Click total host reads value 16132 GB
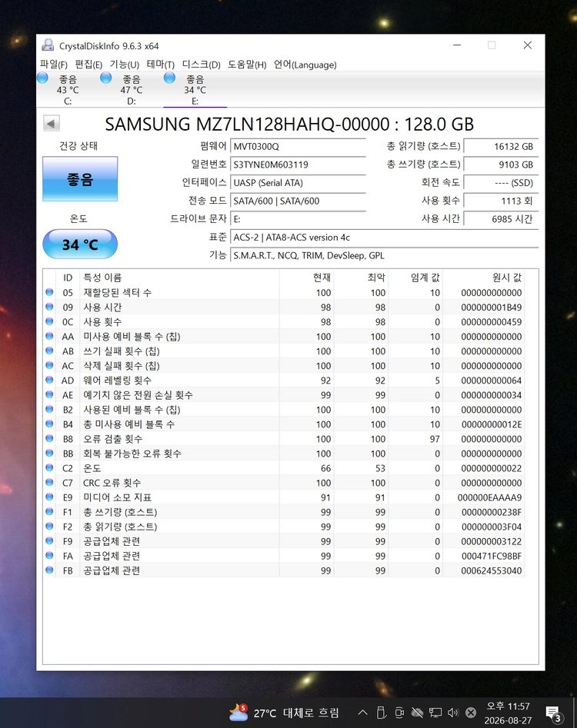The height and width of the screenshot is (728, 577). pyautogui.click(x=501, y=146)
